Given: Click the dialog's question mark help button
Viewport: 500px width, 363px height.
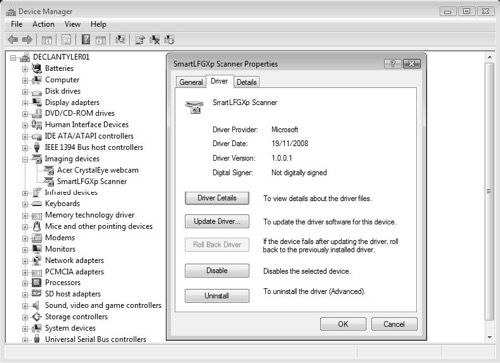Looking at the screenshot, I should point(393,64).
